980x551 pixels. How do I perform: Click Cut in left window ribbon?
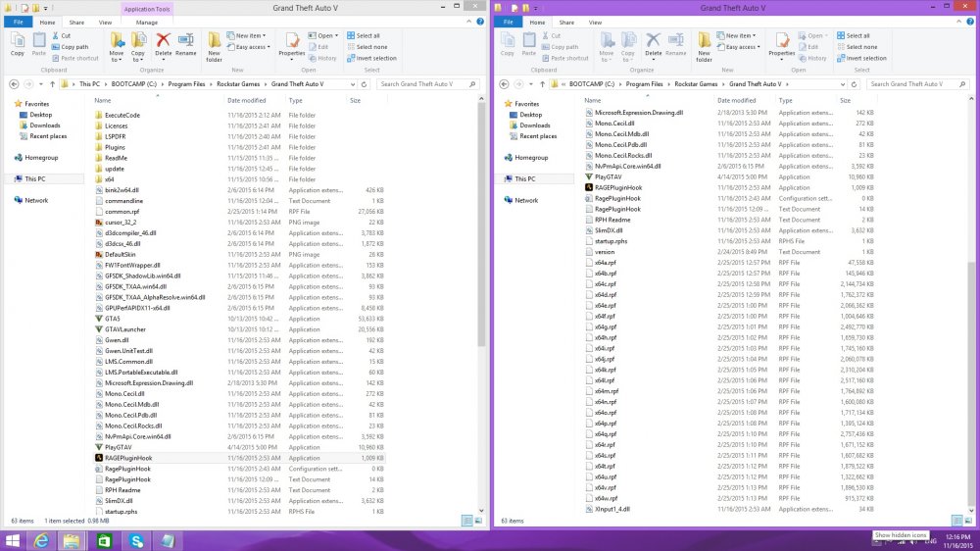click(x=61, y=35)
